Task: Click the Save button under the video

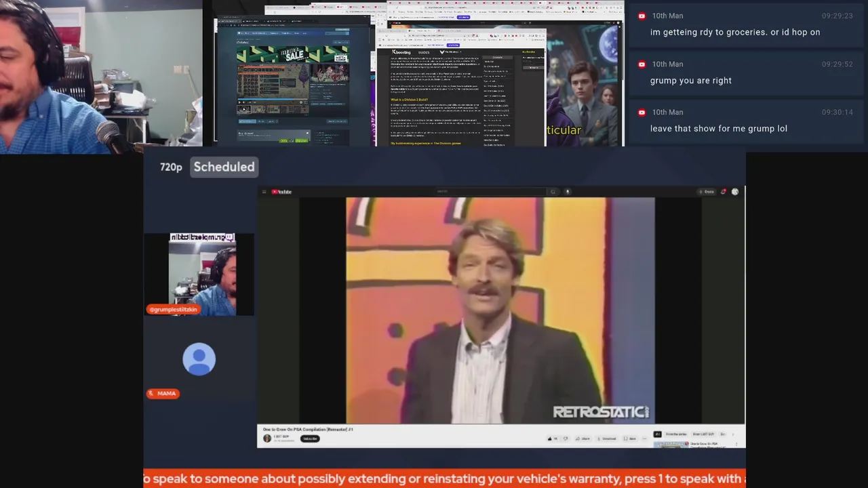Action: click(x=630, y=439)
